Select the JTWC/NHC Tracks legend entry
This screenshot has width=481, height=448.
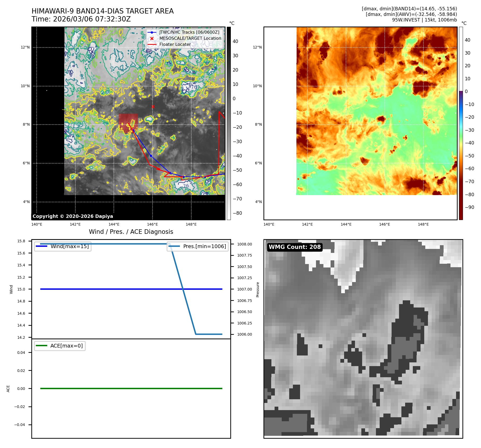pos(189,32)
